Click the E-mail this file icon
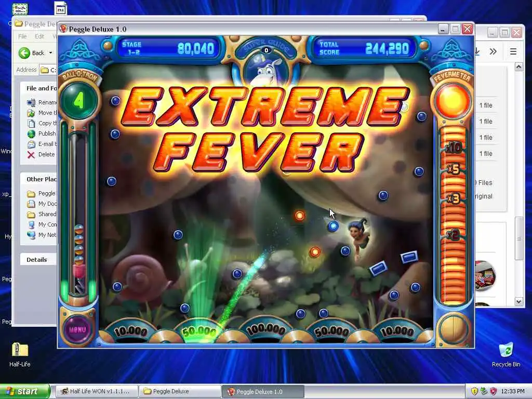532x399 pixels. (31, 144)
